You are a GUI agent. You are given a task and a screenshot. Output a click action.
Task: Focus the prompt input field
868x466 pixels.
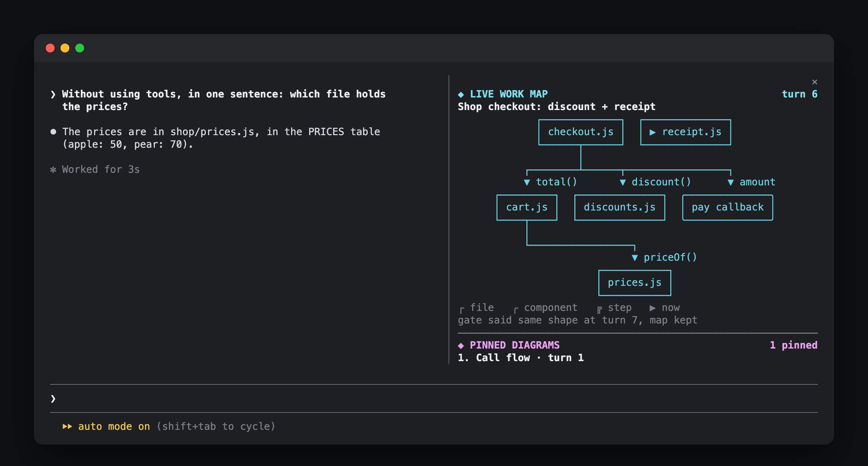[x=434, y=398]
